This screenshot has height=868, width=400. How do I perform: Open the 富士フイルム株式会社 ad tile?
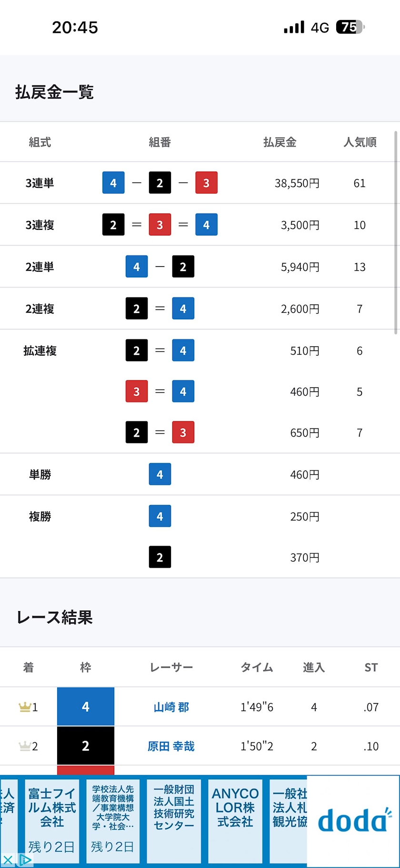[51, 821]
